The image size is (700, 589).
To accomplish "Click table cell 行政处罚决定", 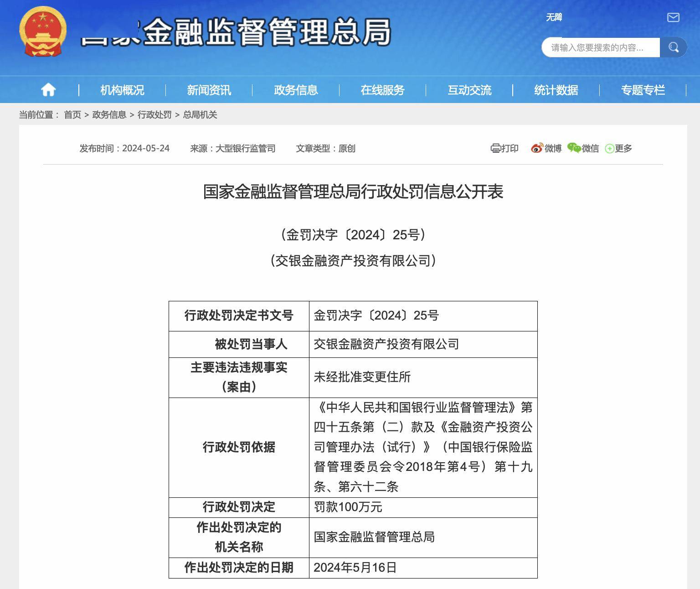I will tap(239, 507).
